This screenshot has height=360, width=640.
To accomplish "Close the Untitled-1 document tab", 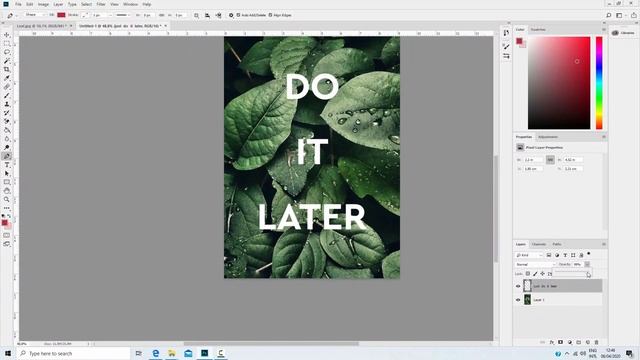I will click(x=166, y=26).
